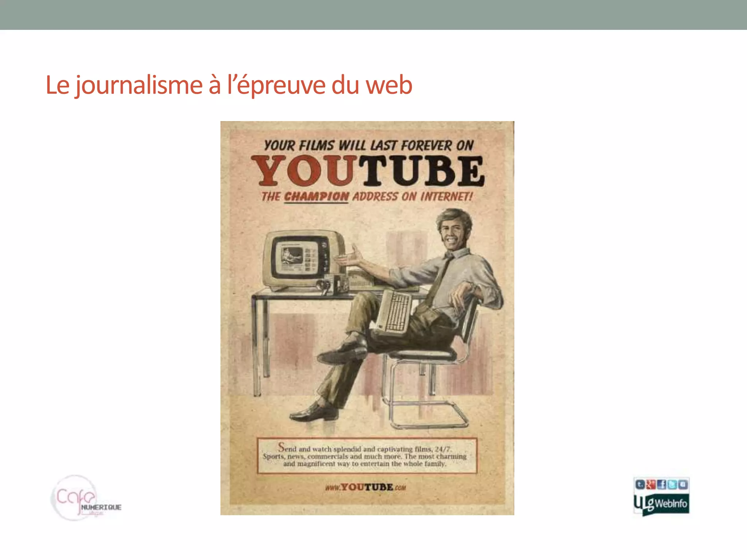Click the www.YOUTUBE.com text in poster
This screenshot has width=747, height=560.
pos(365,487)
